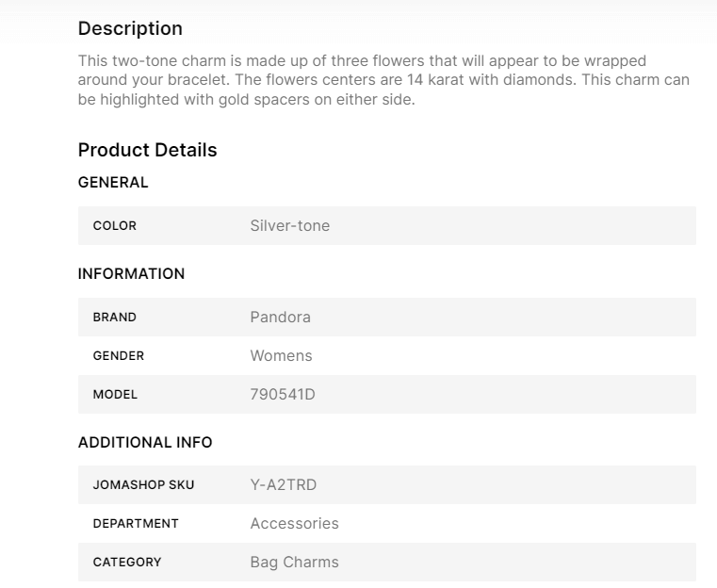Screen dimensions: 717x588
Task: Click the Description heading
Action: 130,28
